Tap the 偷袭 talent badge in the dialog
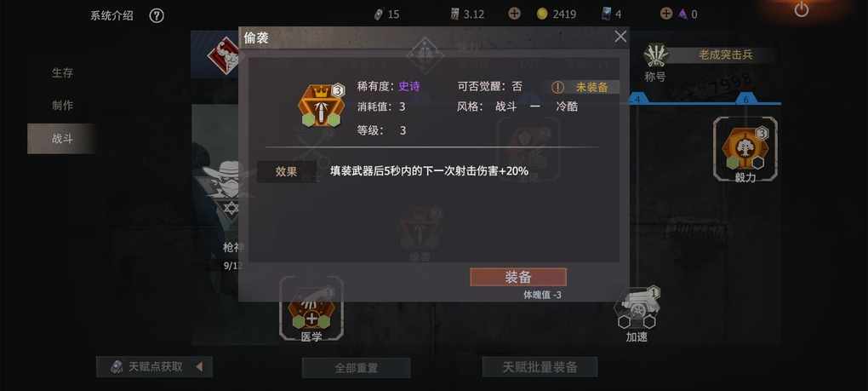 322,106
